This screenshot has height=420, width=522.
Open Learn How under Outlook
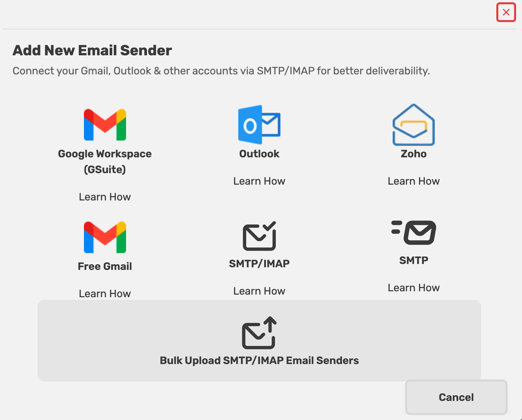[x=259, y=181]
